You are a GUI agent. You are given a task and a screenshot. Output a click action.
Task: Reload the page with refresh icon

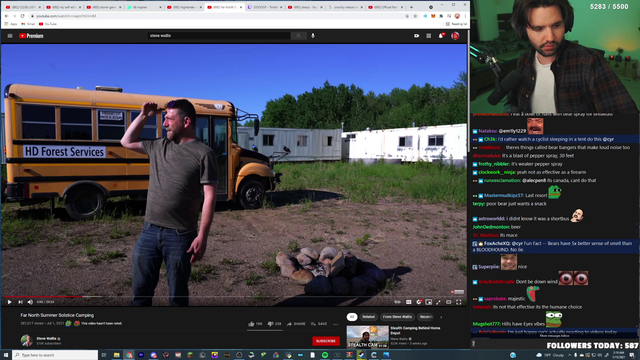pyautogui.click(x=22, y=16)
